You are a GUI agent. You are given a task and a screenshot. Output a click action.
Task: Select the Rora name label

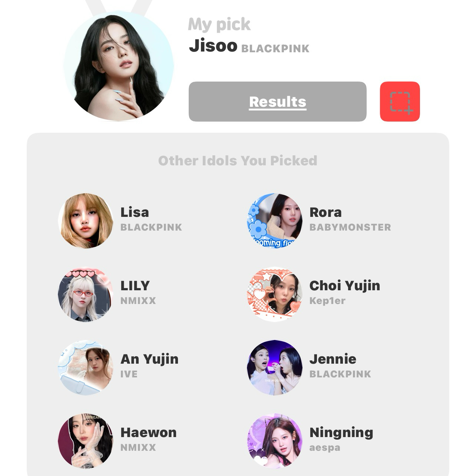coord(325,212)
